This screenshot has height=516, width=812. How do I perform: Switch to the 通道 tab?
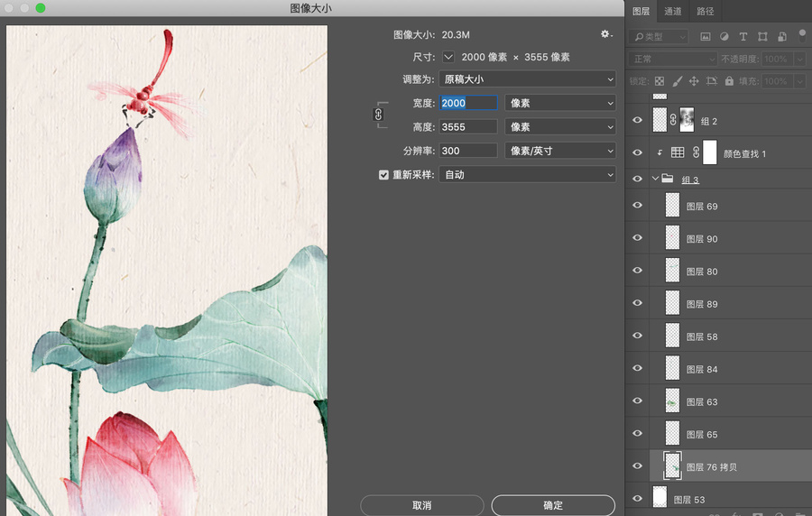(673, 11)
